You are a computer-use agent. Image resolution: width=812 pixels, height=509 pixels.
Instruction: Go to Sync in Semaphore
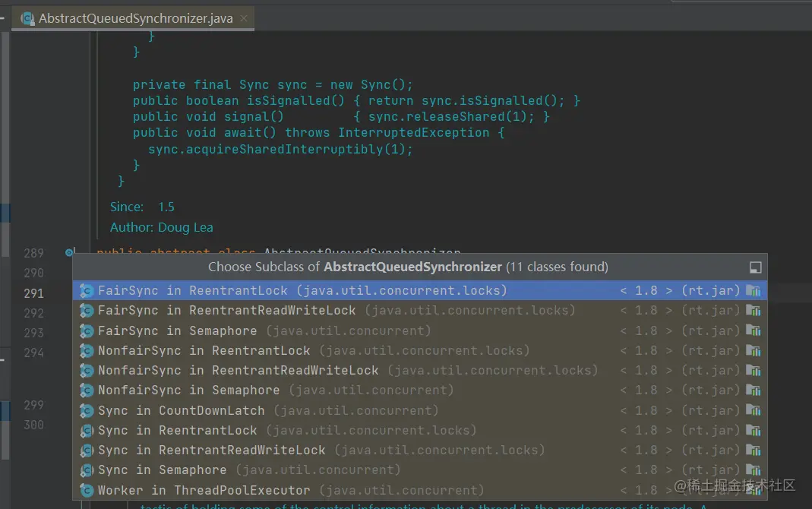[x=419, y=470]
